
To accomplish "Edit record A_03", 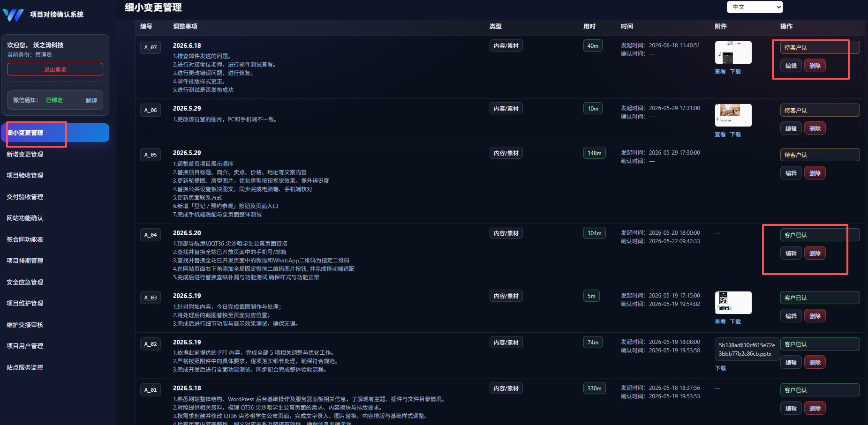I will (791, 316).
